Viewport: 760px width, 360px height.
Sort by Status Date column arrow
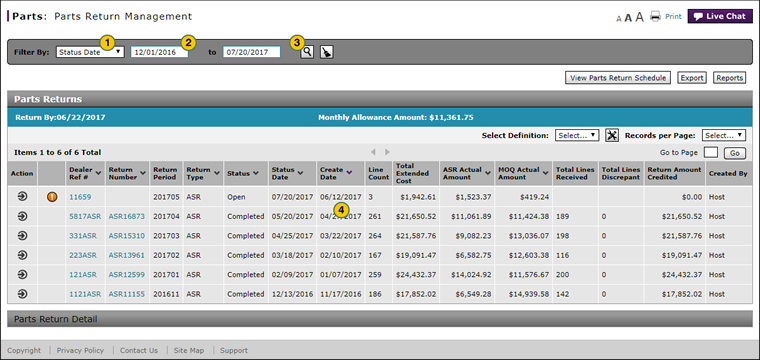(301, 173)
